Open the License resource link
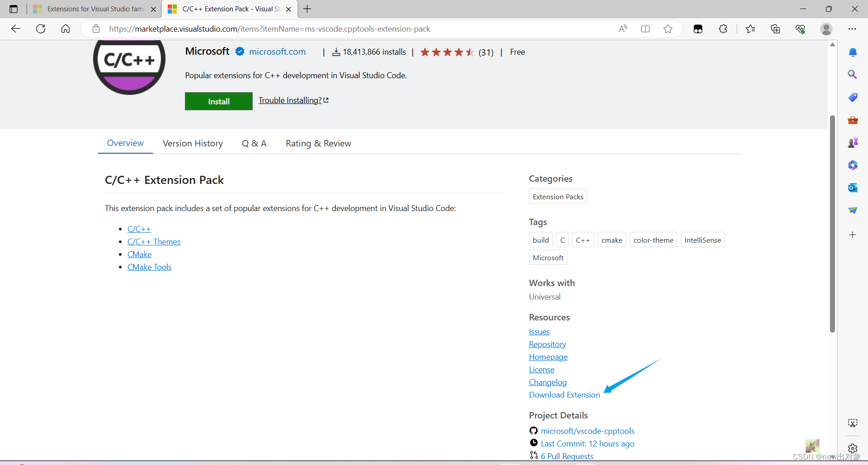The width and height of the screenshot is (868, 465). [x=542, y=370]
